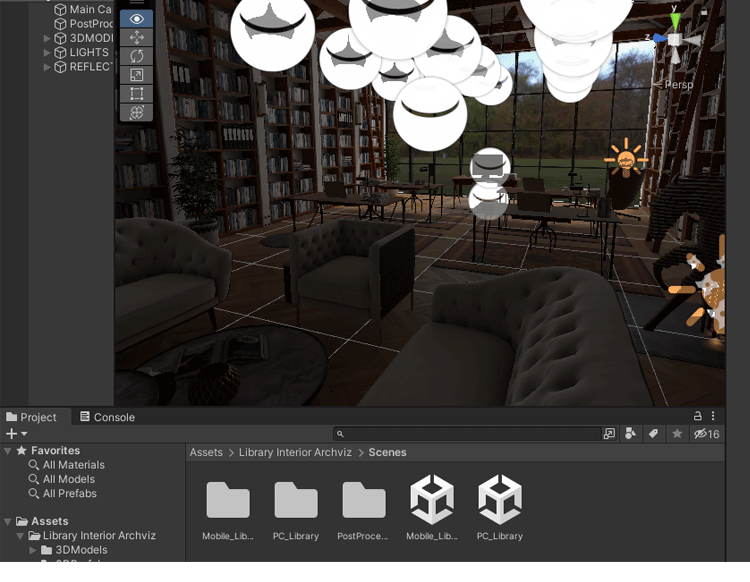Click the Search by Type filter icon
Screen dimensions: 750x582
631,434
